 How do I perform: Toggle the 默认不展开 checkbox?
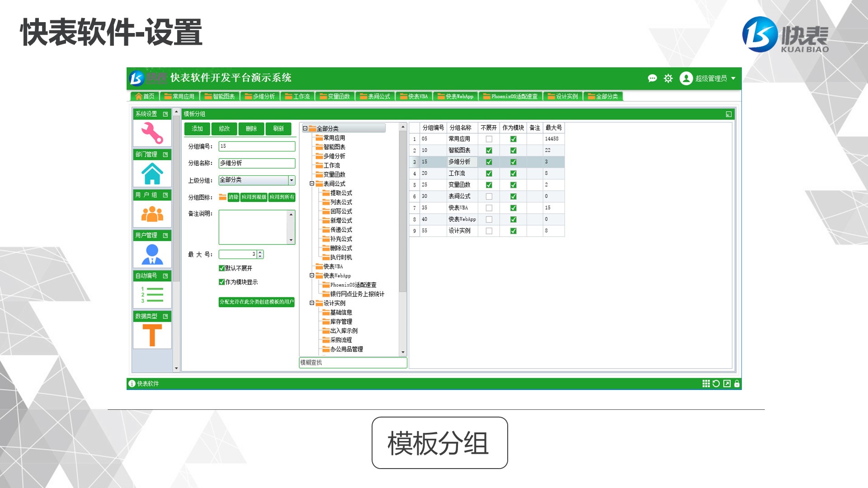pos(222,268)
